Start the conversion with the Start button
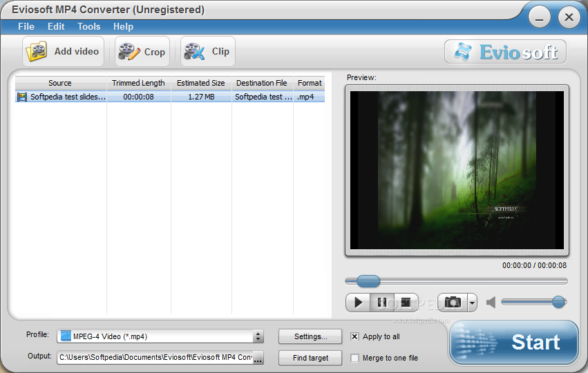This screenshot has width=588, height=373. coord(514,342)
